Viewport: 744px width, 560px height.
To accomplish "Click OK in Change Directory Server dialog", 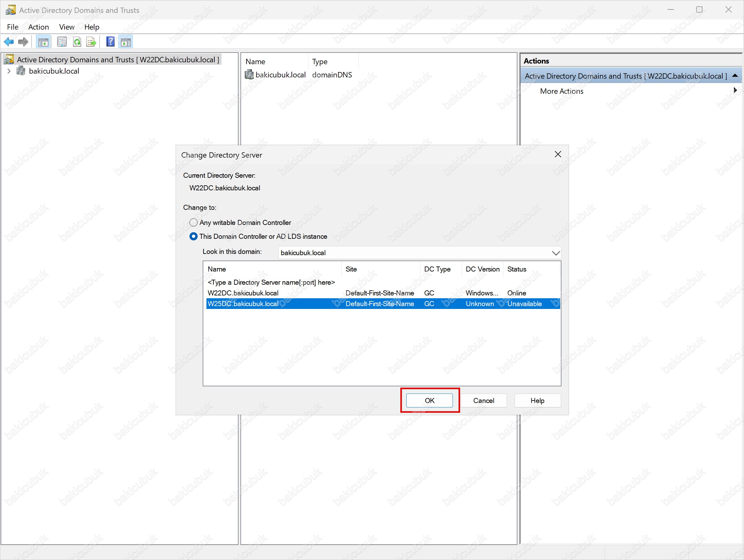I will tap(430, 400).
